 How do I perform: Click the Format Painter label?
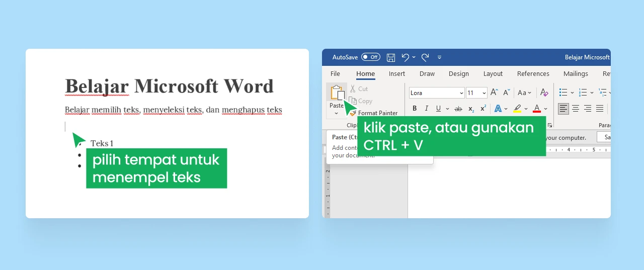click(x=378, y=113)
